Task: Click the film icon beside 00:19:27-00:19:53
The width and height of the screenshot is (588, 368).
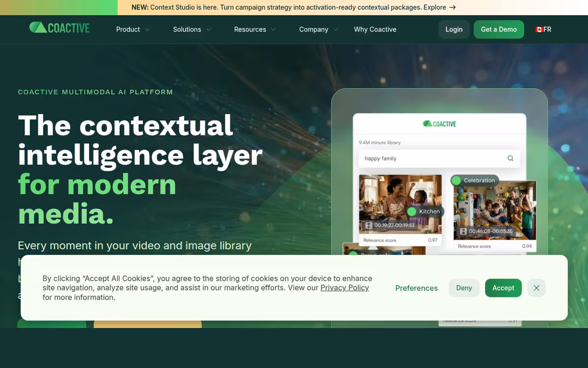Action: click(368, 226)
